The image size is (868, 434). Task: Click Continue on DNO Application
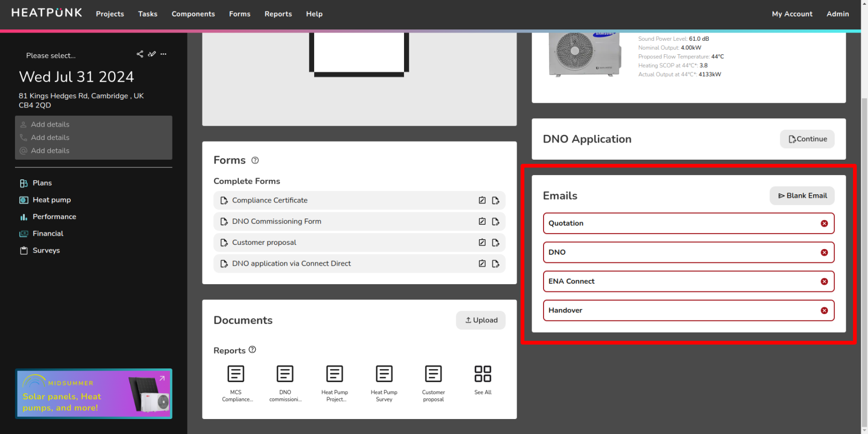pyautogui.click(x=807, y=139)
